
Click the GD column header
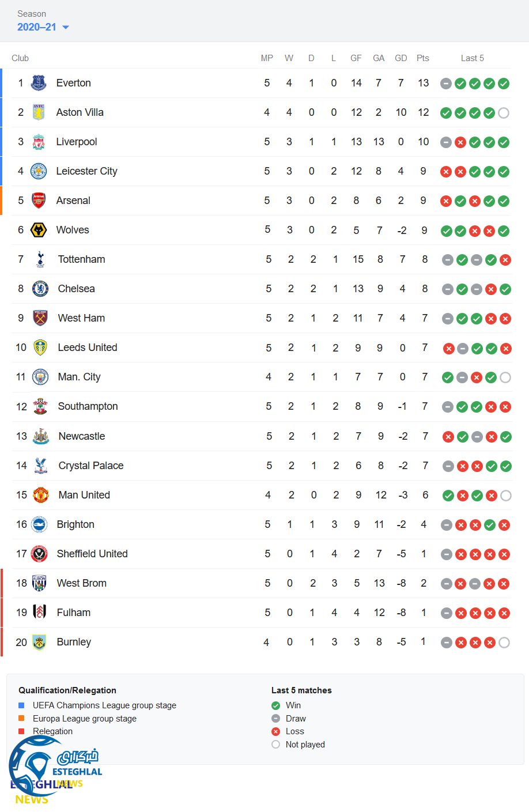tap(401, 58)
